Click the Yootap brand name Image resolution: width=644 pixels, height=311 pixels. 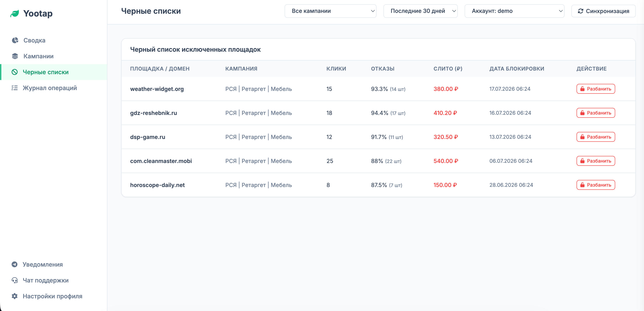(x=38, y=14)
